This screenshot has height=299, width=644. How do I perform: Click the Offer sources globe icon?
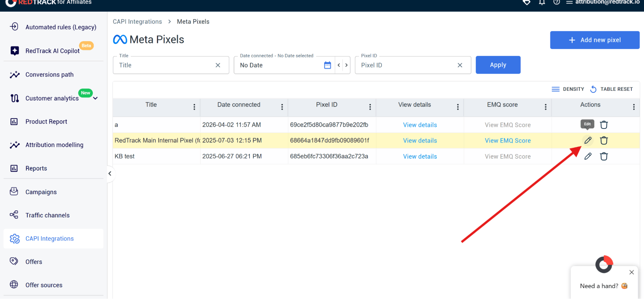click(x=14, y=285)
